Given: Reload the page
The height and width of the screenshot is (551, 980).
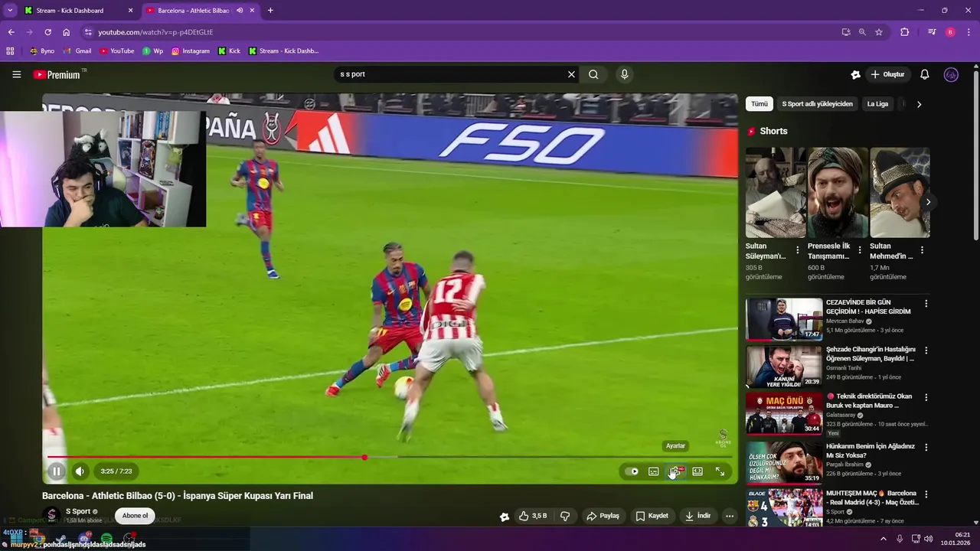Looking at the screenshot, I should click(47, 32).
